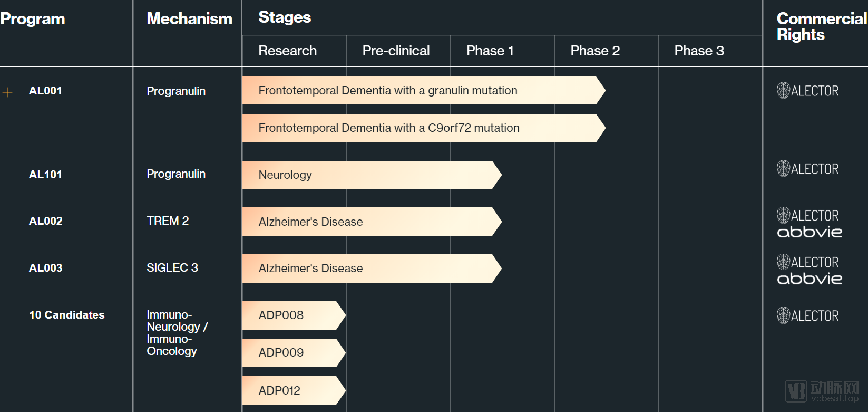Image resolution: width=868 pixels, height=412 pixels.
Task: Click the Neurology progress bar for AL101
Action: coord(372,175)
